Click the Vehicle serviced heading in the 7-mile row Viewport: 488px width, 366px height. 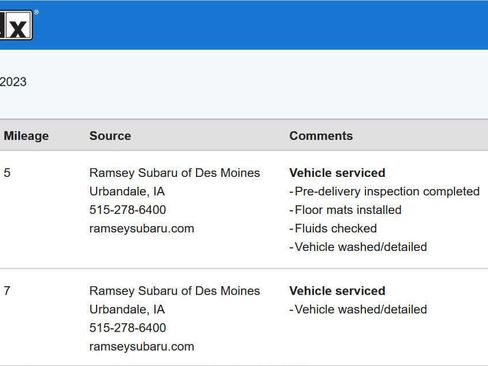click(x=337, y=291)
